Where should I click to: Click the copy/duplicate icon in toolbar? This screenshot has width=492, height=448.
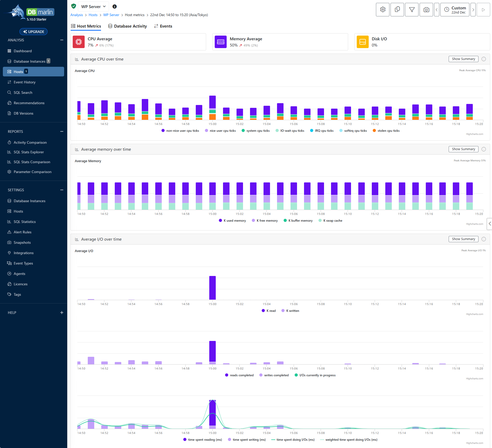pyautogui.click(x=397, y=10)
